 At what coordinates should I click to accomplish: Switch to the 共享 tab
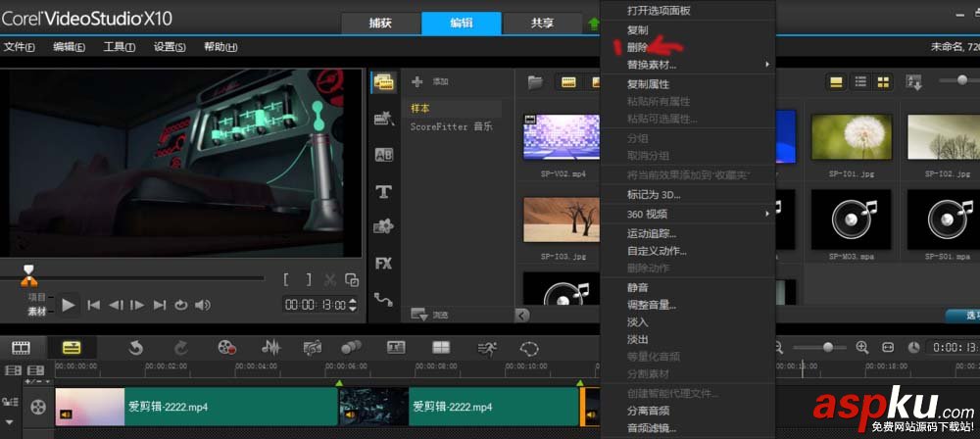[542, 24]
